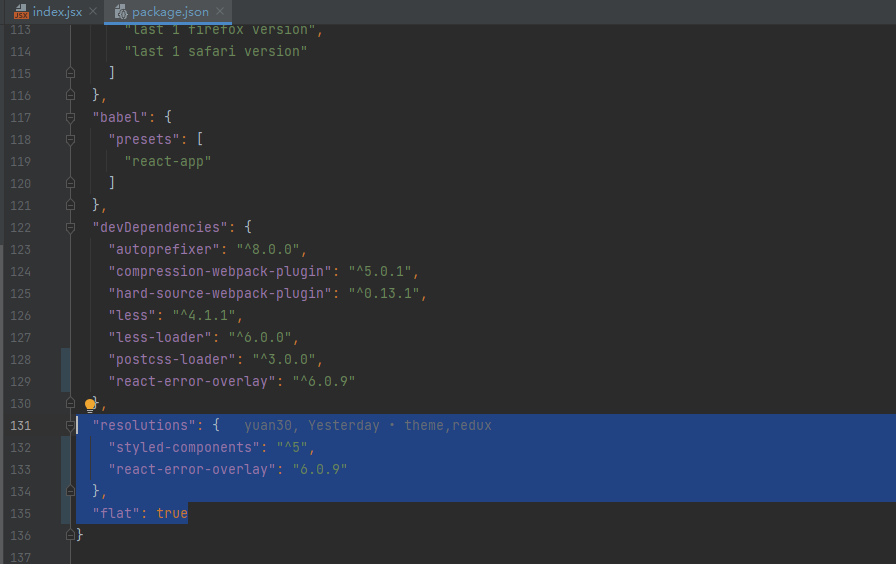Collapse the "presets" array fold marker

[x=70, y=139]
